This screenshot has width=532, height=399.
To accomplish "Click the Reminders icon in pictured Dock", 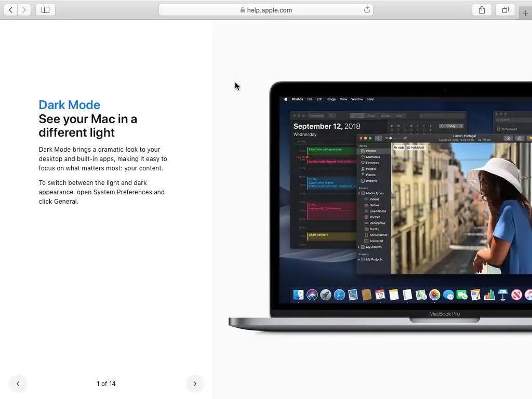I will pyautogui.click(x=407, y=295).
